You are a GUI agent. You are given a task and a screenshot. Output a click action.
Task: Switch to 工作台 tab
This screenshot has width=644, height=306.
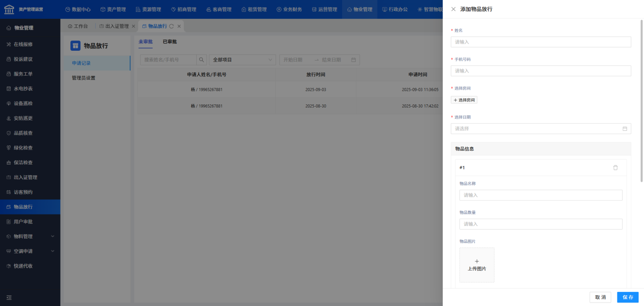78,26
